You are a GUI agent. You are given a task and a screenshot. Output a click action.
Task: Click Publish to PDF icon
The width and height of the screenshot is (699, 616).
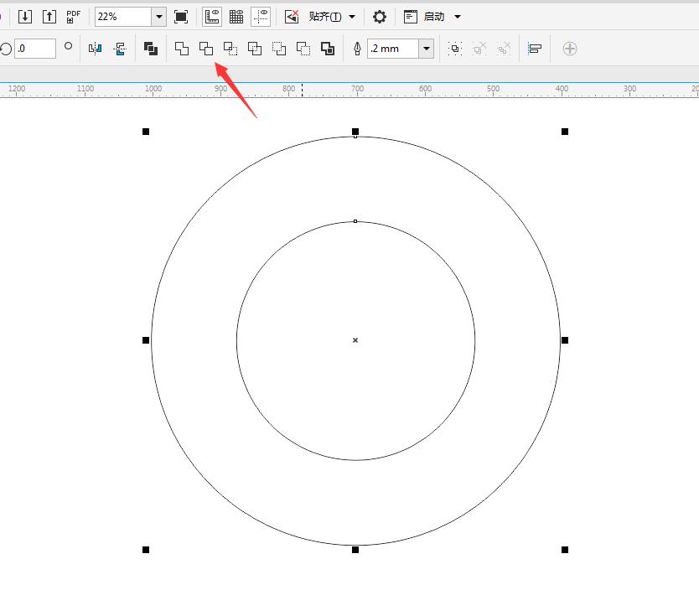coord(74,17)
